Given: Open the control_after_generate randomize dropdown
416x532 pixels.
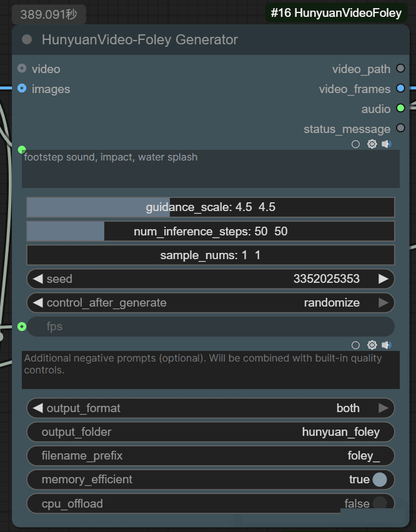Looking at the screenshot, I should tap(332, 303).
